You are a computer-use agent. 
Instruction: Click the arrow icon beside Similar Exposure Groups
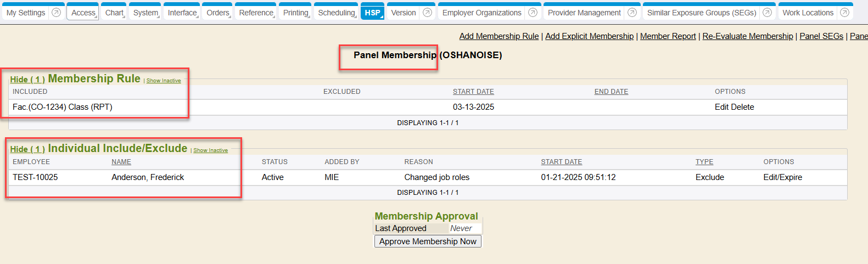[767, 13]
